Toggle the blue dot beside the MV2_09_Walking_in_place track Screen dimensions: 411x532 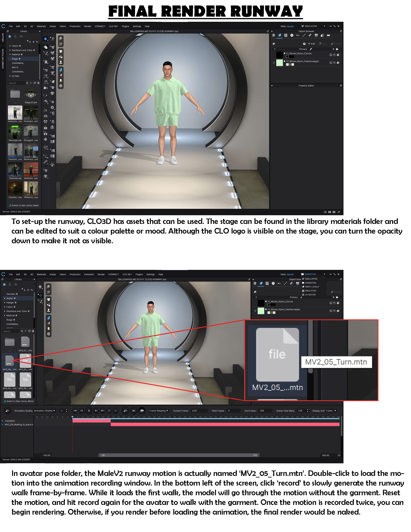click(x=2, y=425)
